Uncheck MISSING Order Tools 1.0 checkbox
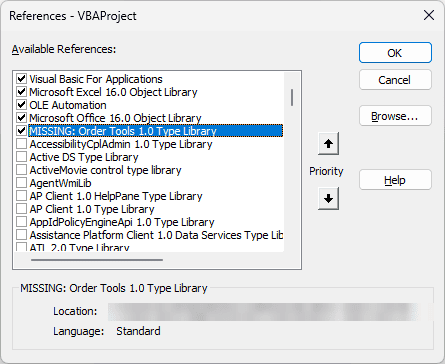445x364 pixels. [x=22, y=131]
